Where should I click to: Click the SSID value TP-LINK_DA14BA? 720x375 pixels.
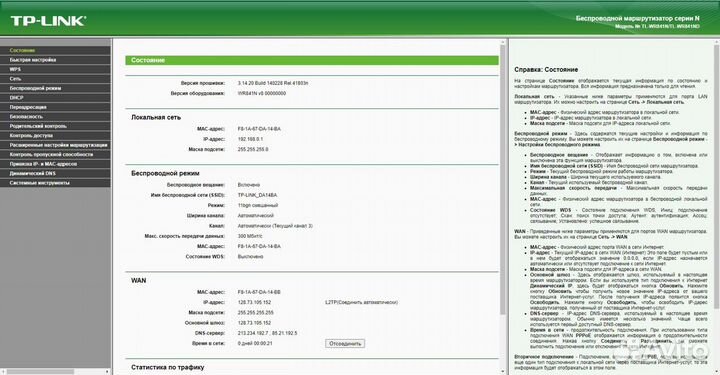257,195
